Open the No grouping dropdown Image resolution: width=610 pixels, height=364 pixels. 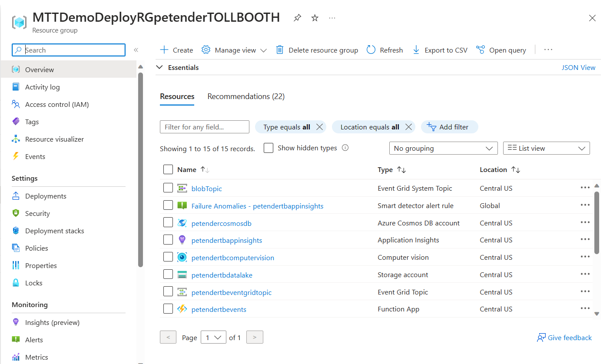pyautogui.click(x=443, y=148)
